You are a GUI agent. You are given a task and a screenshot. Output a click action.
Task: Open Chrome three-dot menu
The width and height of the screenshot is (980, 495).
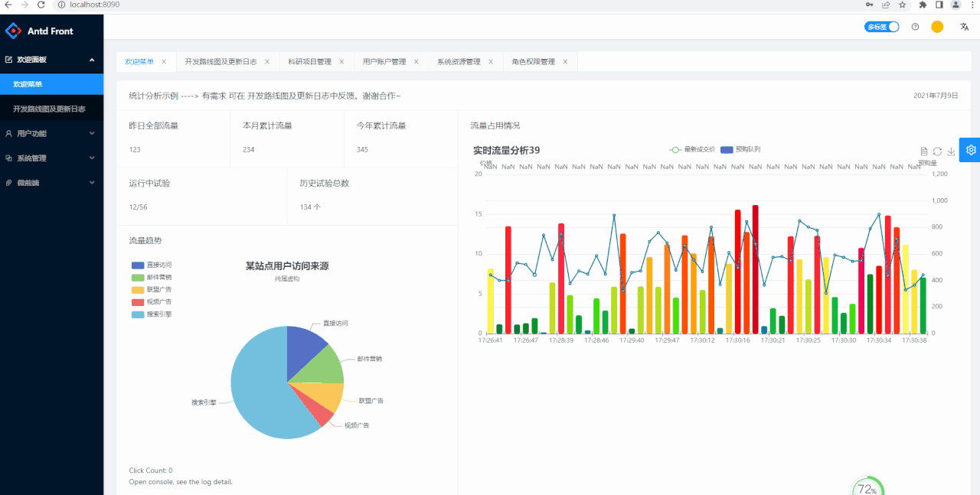(x=971, y=5)
